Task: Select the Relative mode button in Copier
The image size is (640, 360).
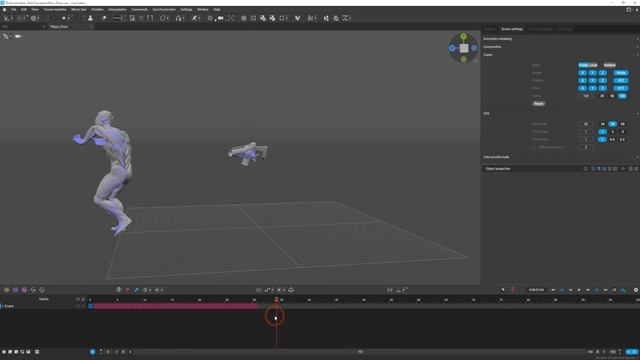Action: (609, 65)
